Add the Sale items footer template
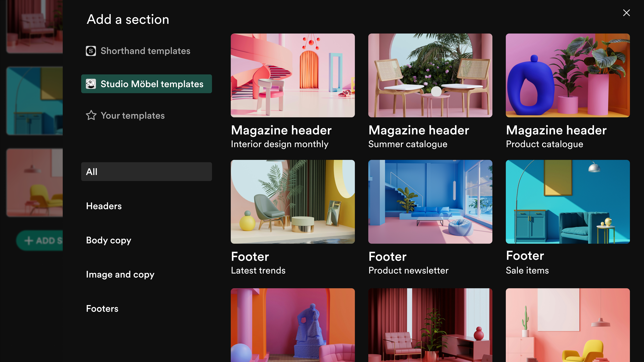Image resolution: width=644 pixels, height=362 pixels. [568, 202]
